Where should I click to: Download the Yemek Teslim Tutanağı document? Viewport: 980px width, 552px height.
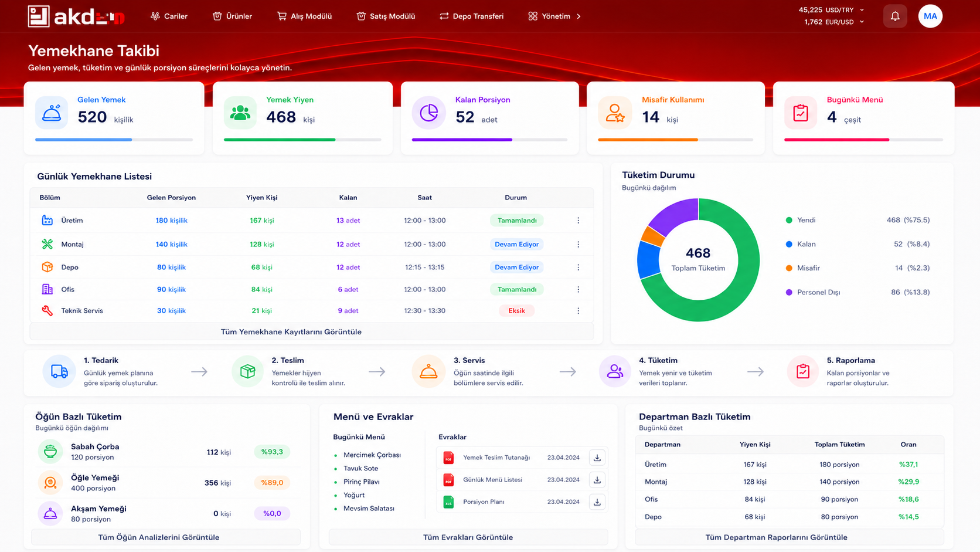tap(597, 458)
